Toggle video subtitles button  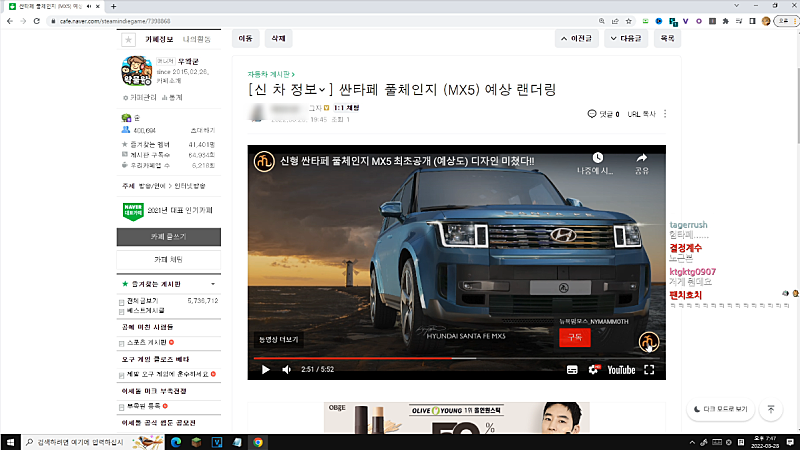click(572, 369)
